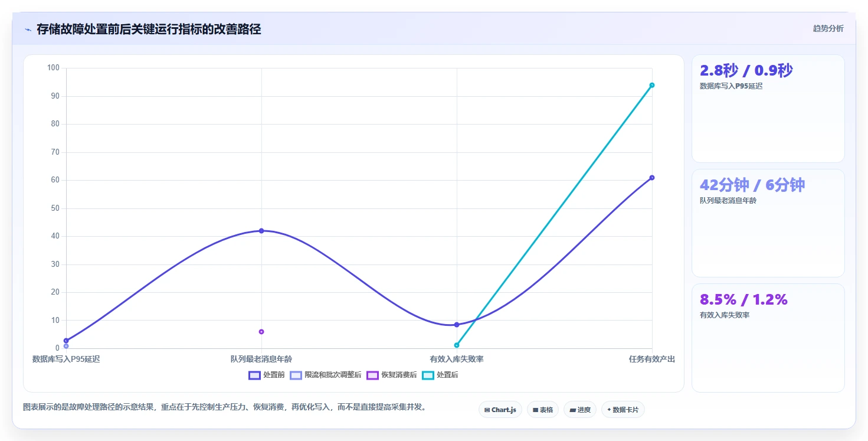This screenshot has height=441, width=868.
Task: Click the 处置后 data point at 任务有效产出
Action: coord(652,85)
